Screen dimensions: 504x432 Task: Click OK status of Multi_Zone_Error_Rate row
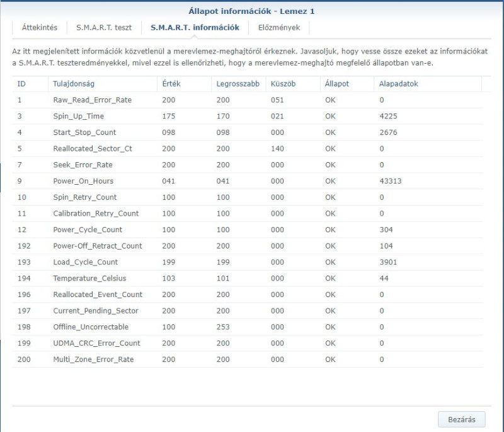coord(330,359)
